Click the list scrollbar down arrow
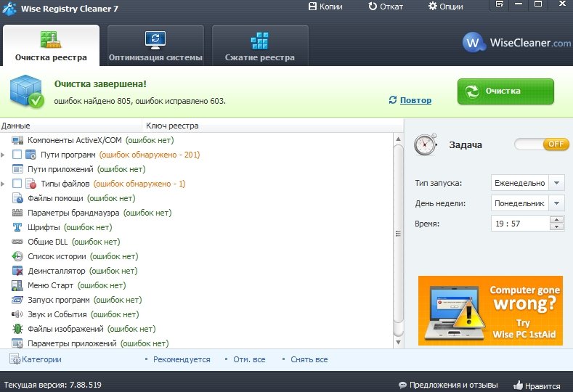Viewport: 573px width, 392px height. coord(398,343)
